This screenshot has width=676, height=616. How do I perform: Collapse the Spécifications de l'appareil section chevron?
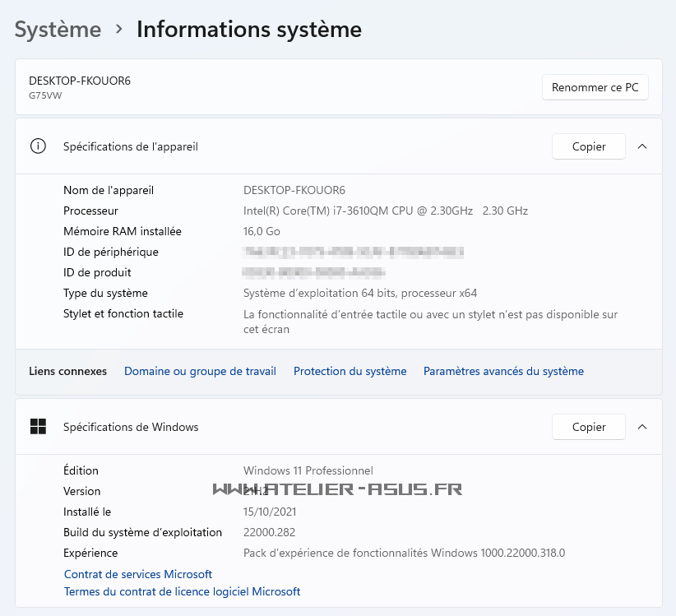[642, 146]
